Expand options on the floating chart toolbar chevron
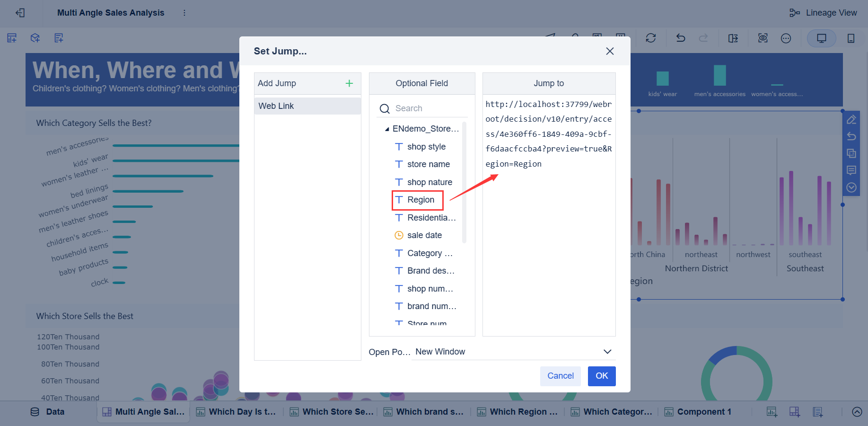This screenshot has width=868, height=426. point(851,187)
